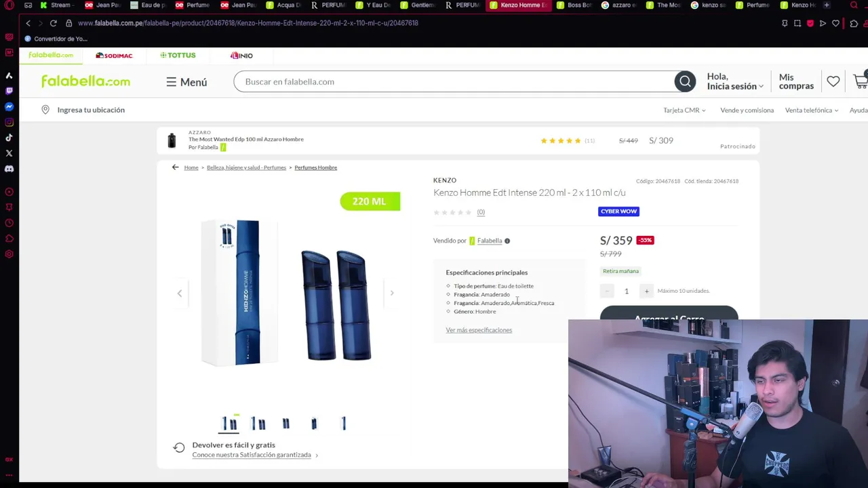Viewport: 868px width, 488px height.
Task: Select the first product thumbnail
Action: pos(229,424)
